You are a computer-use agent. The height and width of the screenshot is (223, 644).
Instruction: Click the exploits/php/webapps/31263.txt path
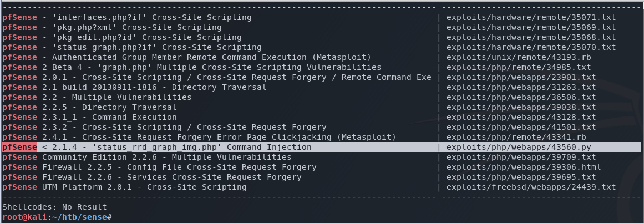521,87
